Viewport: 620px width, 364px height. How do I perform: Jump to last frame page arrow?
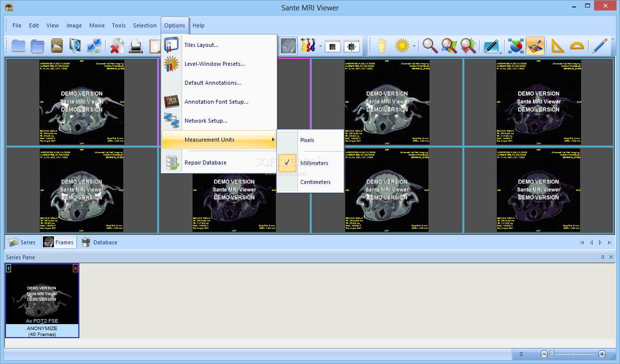[x=610, y=243]
